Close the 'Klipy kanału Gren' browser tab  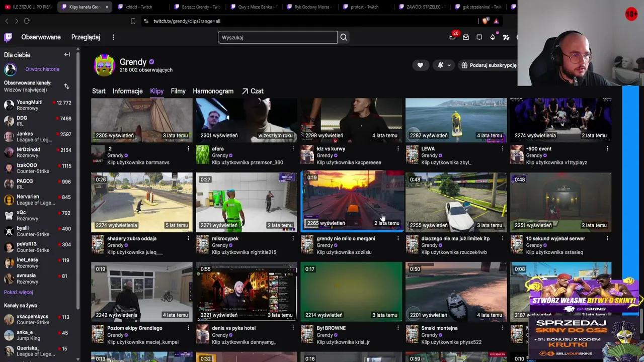click(x=107, y=7)
